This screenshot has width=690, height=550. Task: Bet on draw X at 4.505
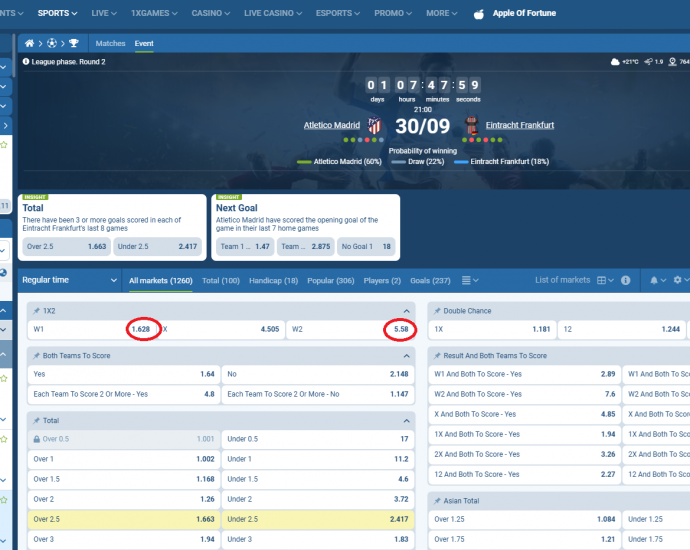point(221,329)
